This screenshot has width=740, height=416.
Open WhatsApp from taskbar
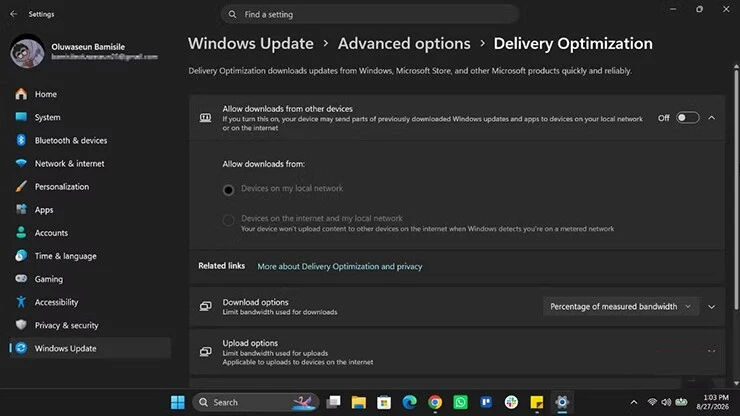click(460, 402)
